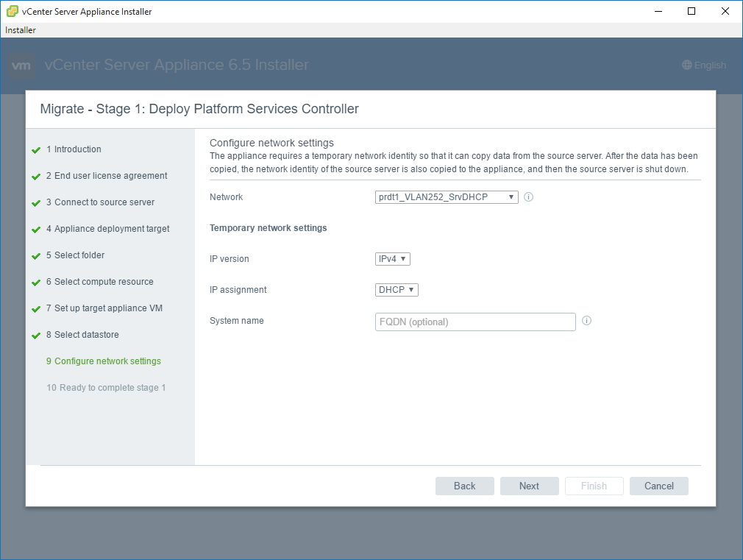The height and width of the screenshot is (560, 743).
Task: Click the checkmark beside Select datastore
Action: 36,336
